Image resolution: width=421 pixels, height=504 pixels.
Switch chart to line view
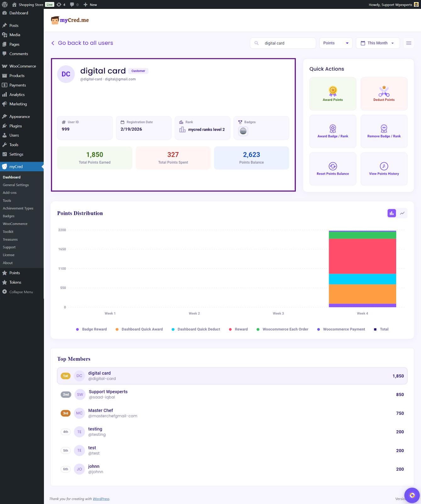click(x=402, y=213)
